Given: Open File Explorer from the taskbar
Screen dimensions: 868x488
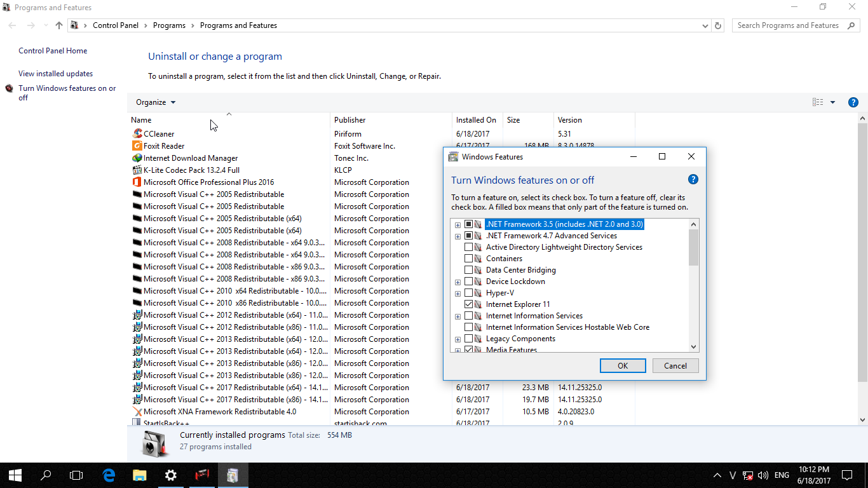Looking at the screenshot, I should [139, 475].
